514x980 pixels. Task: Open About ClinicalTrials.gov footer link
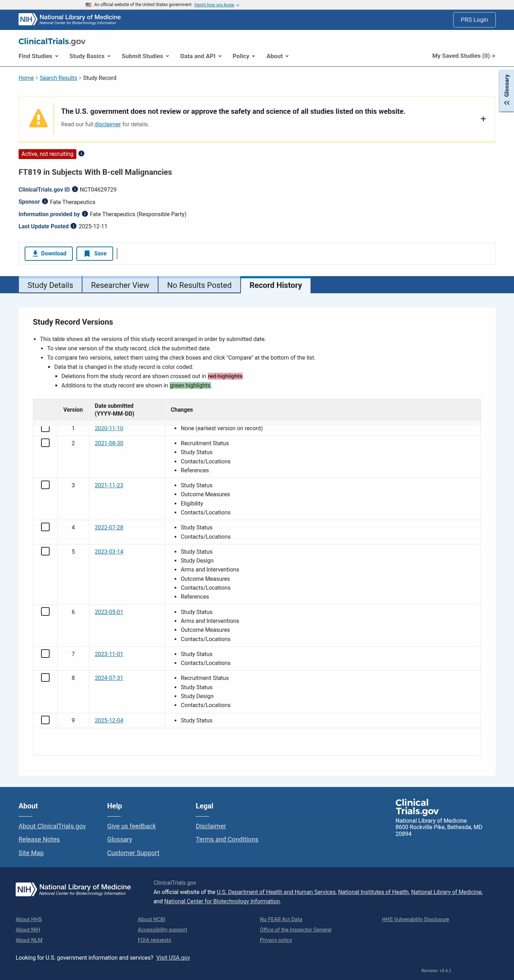tap(52, 826)
